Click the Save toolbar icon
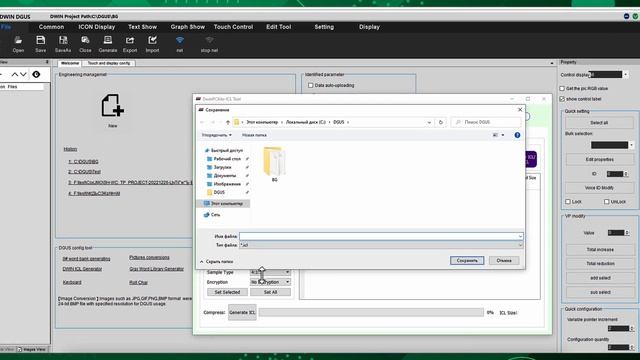The height and width of the screenshot is (360, 640). tap(40, 40)
